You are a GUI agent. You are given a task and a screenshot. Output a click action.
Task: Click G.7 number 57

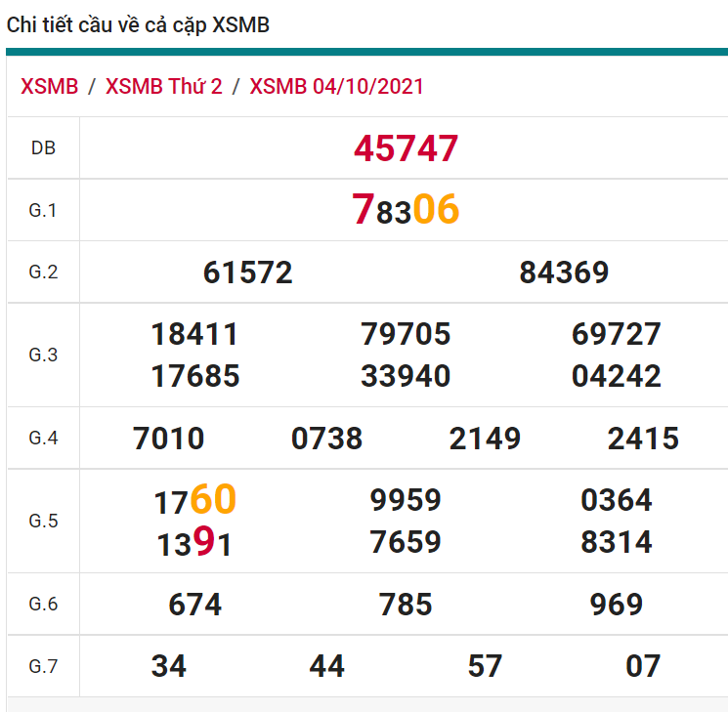click(485, 666)
